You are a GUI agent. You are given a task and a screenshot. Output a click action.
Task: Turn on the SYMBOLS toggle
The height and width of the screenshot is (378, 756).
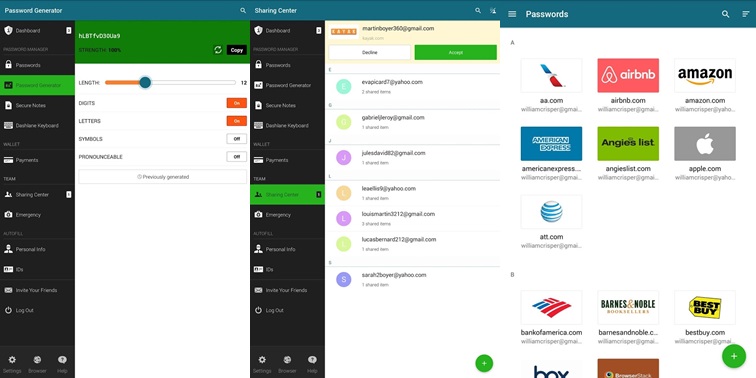[237, 139]
